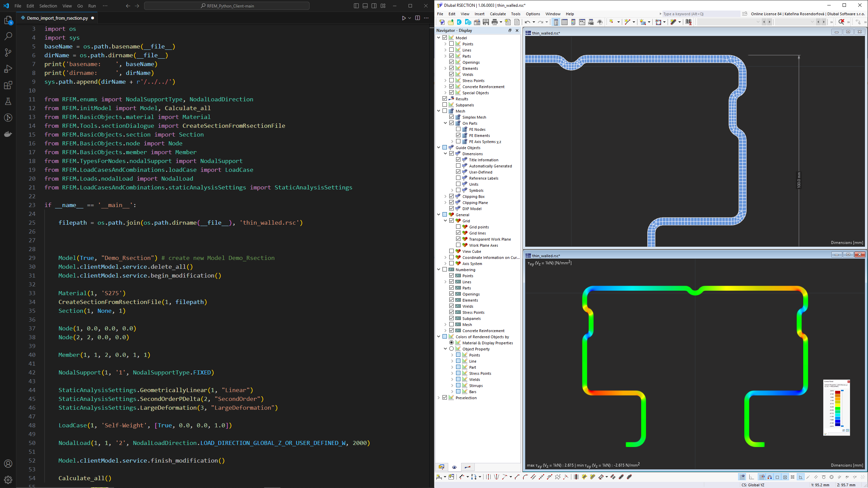Collapse the Dimensions tree in the Navigator
This screenshot has width=868, height=488.
(x=445, y=154)
